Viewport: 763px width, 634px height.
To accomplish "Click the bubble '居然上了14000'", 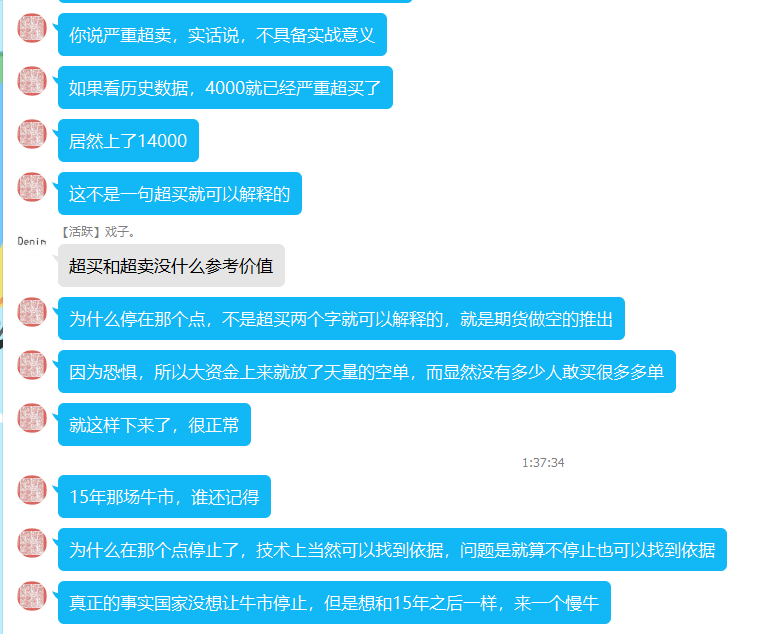I will [x=128, y=141].
